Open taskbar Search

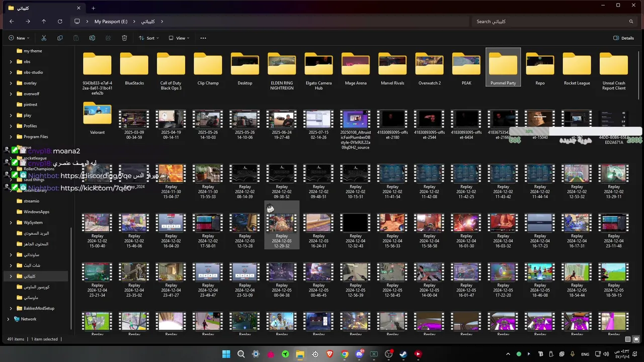(x=241, y=354)
